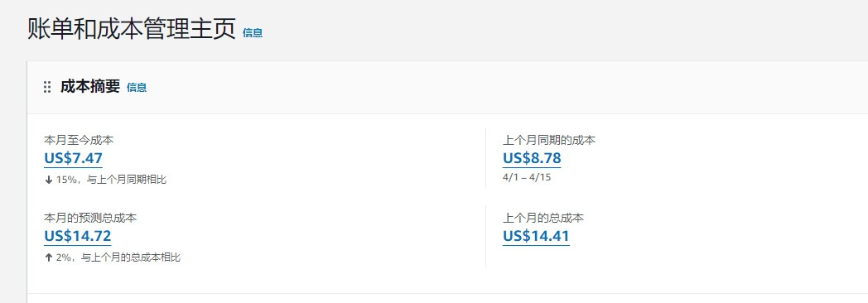The image size is (868, 303).
Task: Open the 信息 link next to the page title
Action: coord(253,32)
